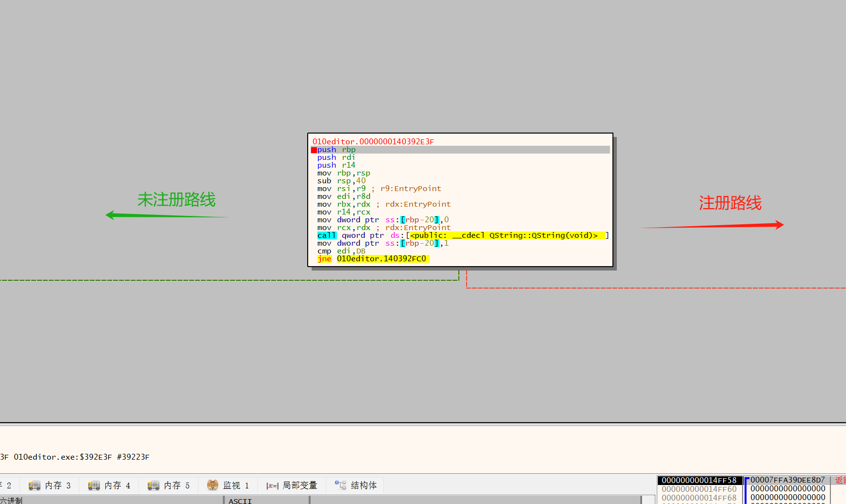The width and height of the screenshot is (846, 504).
Task: Click the memory chip icon on 内存 3 tab
Action: 34,485
